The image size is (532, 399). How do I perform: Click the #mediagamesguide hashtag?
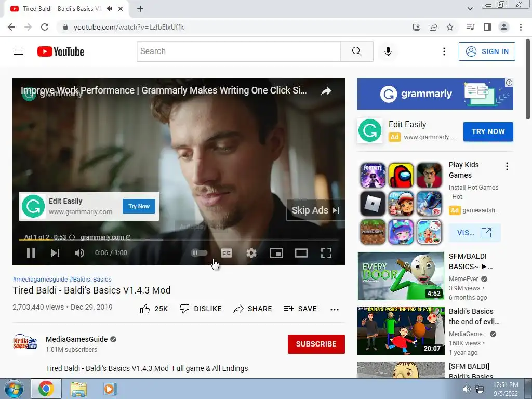pos(40,279)
